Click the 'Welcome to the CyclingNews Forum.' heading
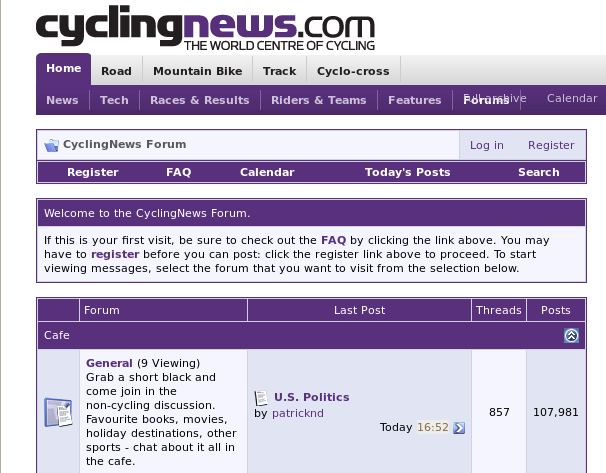Image resolution: width=606 pixels, height=473 pixels. point(147,213)
